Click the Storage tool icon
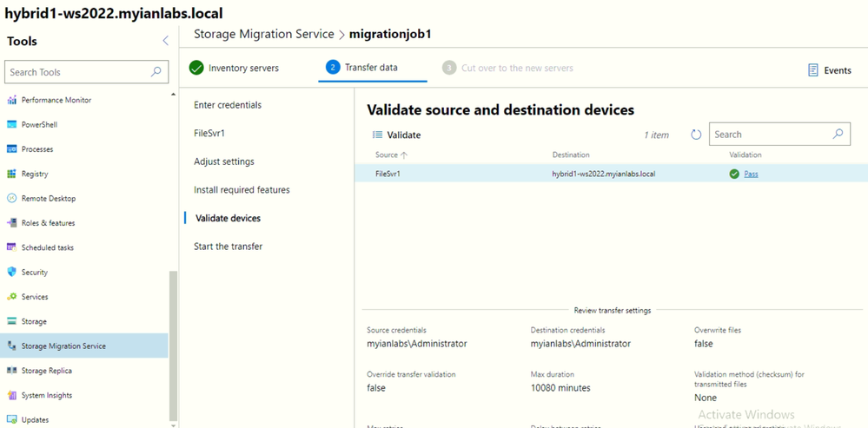The height and width of the screenshot is (428, 868). (12, 321)
